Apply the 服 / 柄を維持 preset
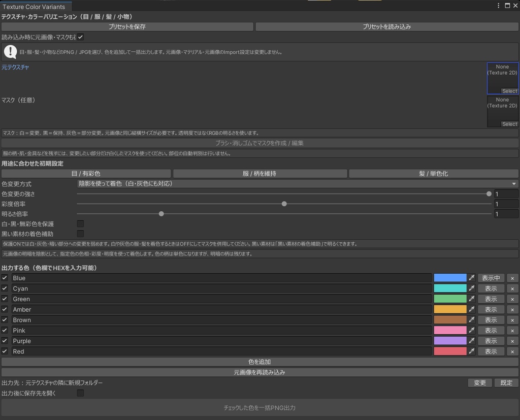This screenshot has height=420, width=520. point(259,174)
